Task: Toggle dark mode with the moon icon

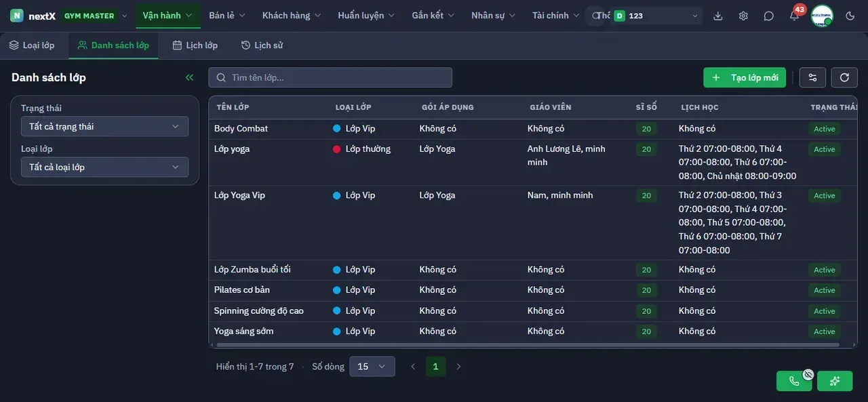Action: tap(850, 16)
